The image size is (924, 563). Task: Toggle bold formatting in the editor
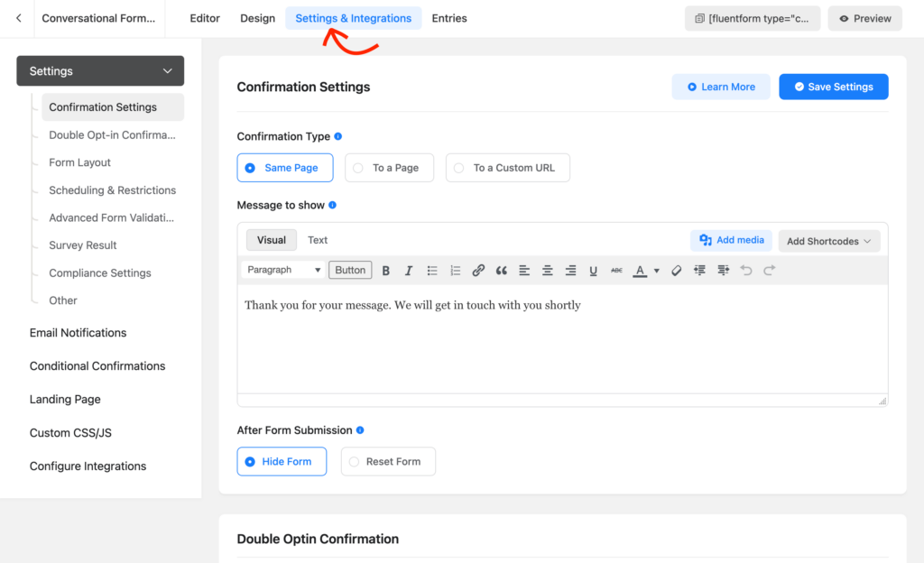click(x=386, y=270)
